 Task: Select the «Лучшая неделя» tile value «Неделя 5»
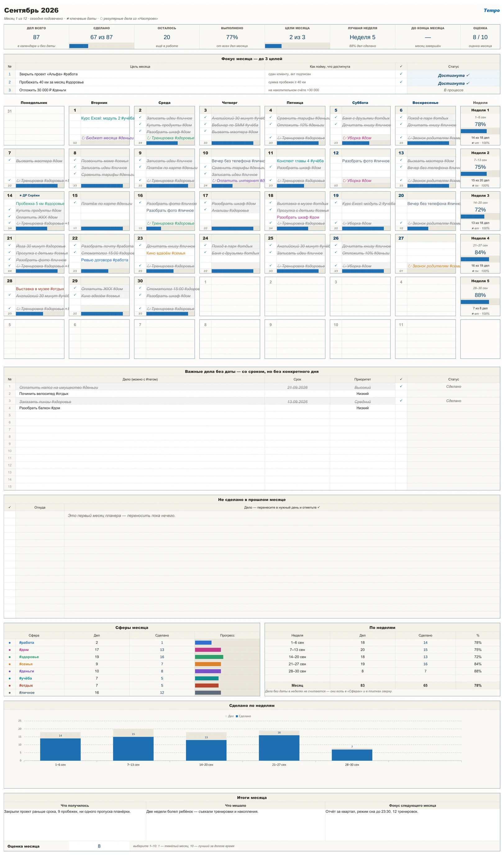pyautogui.click(x=362, y=37)
